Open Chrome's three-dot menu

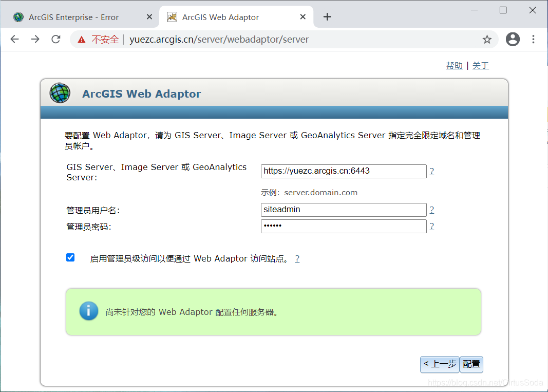click(533, 39)
